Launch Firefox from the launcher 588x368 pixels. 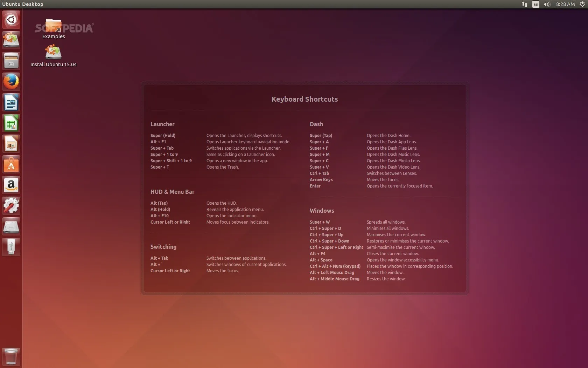pos(11,81)
